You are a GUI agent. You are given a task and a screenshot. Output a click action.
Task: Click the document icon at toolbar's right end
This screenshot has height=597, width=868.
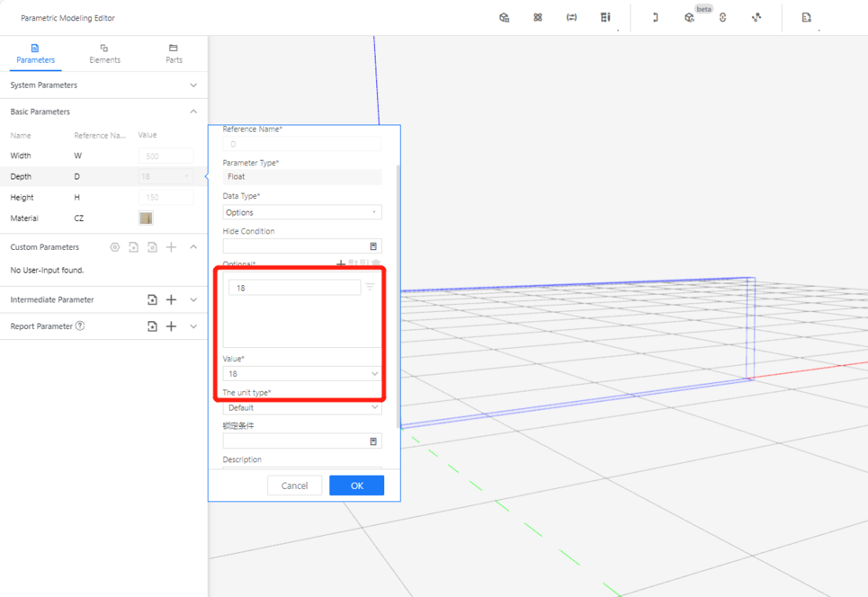point(806,17)
